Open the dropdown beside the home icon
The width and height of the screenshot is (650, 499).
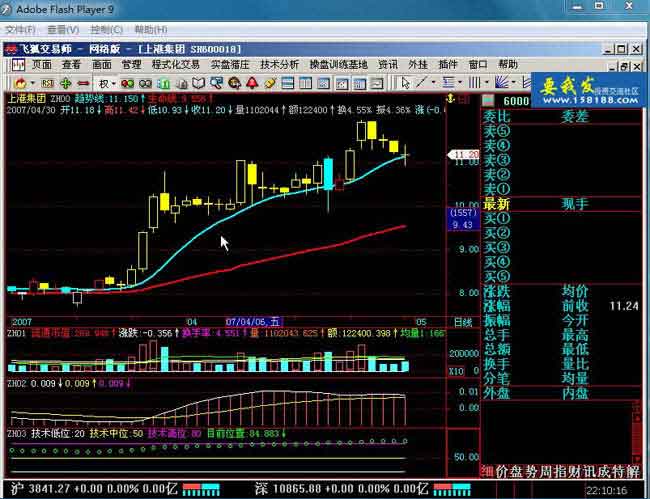(x=32, y=83)
